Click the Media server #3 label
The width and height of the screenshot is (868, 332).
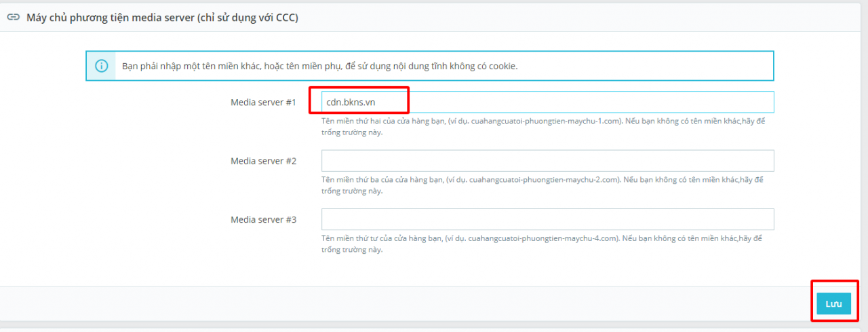[263, 219]
